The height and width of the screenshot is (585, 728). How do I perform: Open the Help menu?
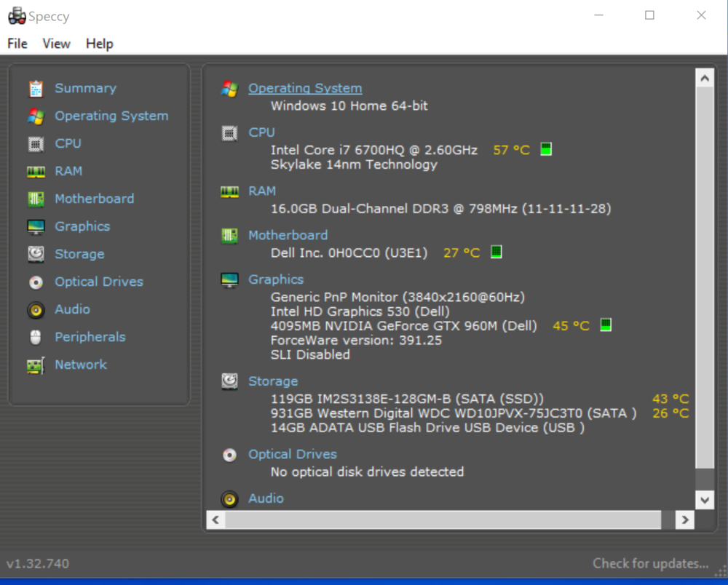pyautogui.click(x=99, y=44)
